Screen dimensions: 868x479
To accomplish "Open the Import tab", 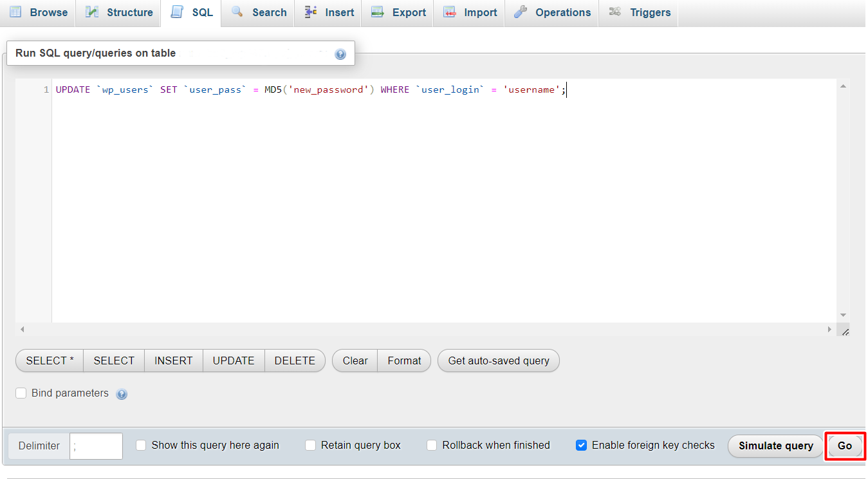I will click(469, 13).
